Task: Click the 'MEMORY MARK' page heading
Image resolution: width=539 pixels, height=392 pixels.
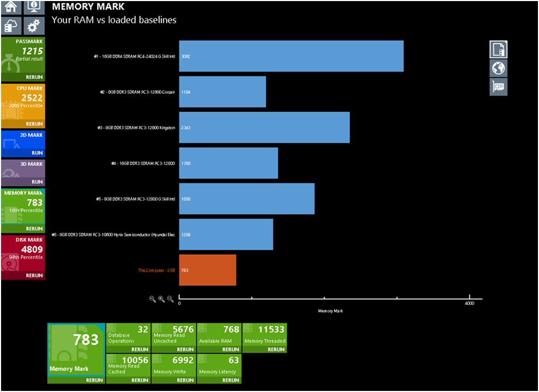Action: (88, 6)
